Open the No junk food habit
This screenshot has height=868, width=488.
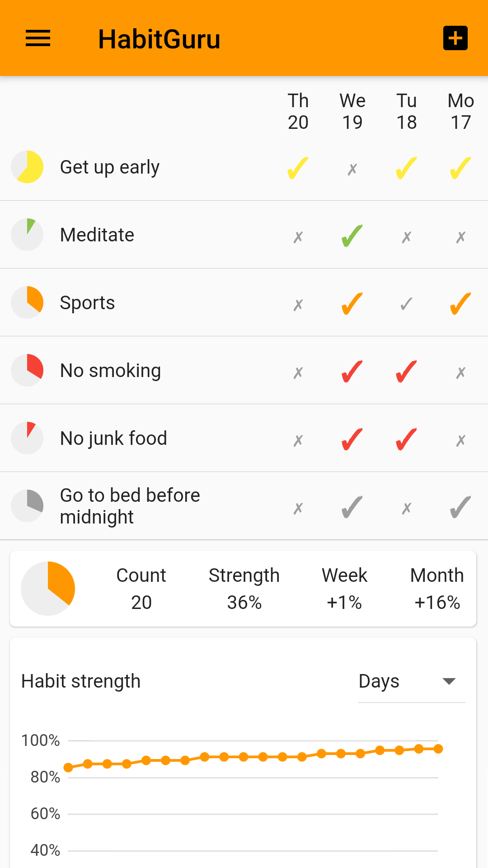point(113,439)
